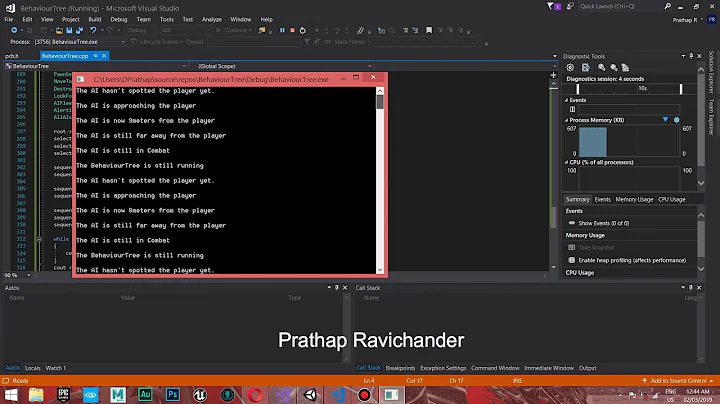The width and height of the screenshot is (720, 404).
Task: Open Photoshop from the taskbar
Action: [173, 395]
